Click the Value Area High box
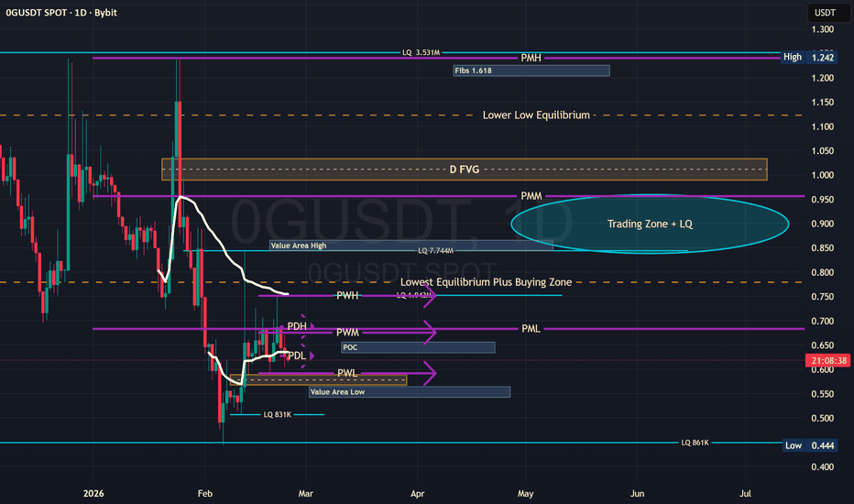Image resolution: width=854 pixels, height=504 pixels. pyautogui.click(x=411, y=246)
